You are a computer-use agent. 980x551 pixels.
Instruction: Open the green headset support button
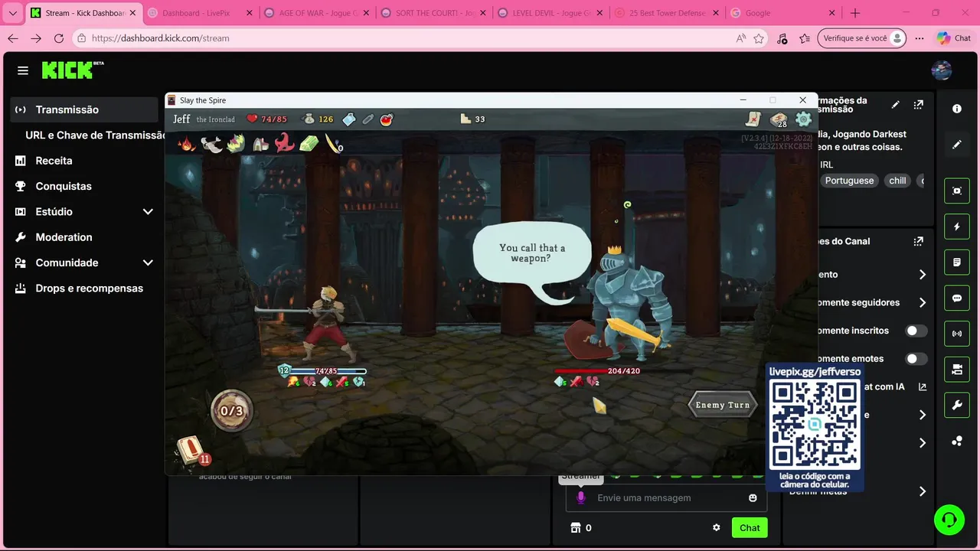click(949, 520)
